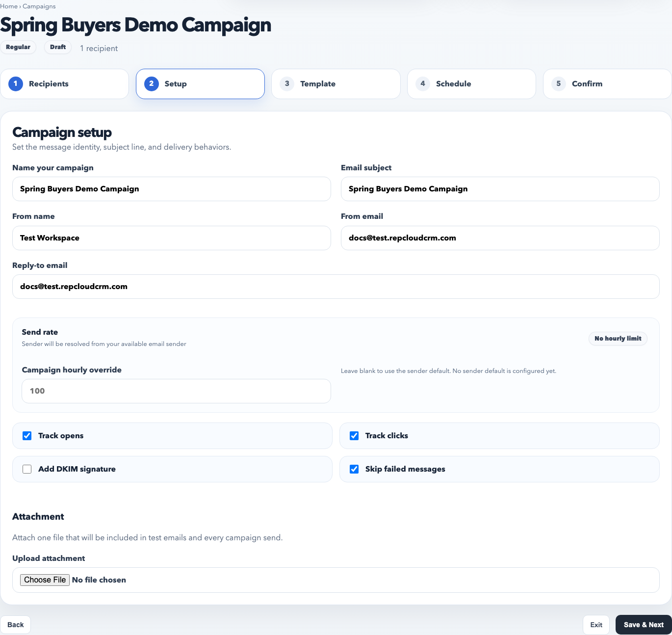Viewport: 672px width, 635px height.
Task: Click the No hourly limit badge
Action: [618, 339]
